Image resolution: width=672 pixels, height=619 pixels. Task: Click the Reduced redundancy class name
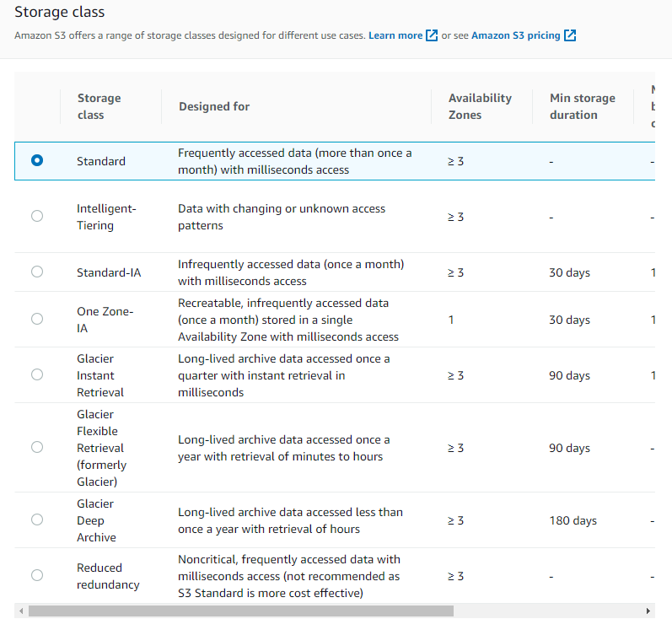(108, 576)
